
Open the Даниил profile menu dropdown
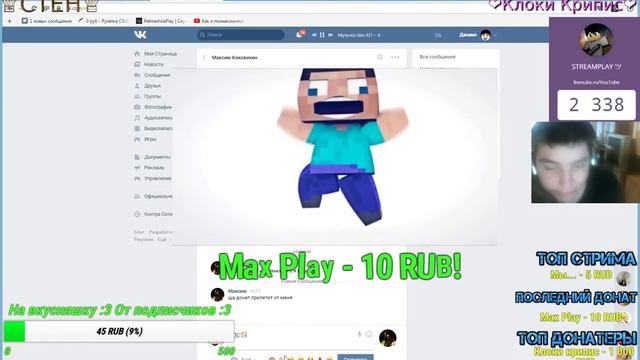pyautogui.click(x=478, y=35)
